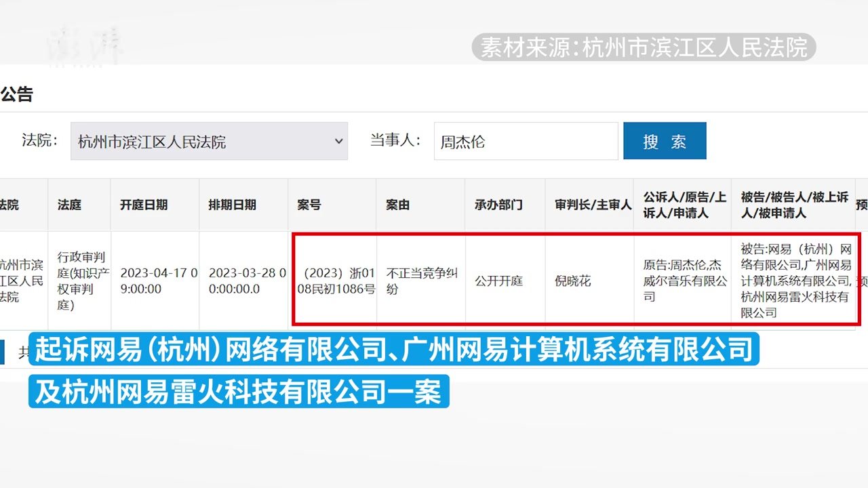Click the 当事人: label
Screen dimensions: 868x488
[395, 140]
